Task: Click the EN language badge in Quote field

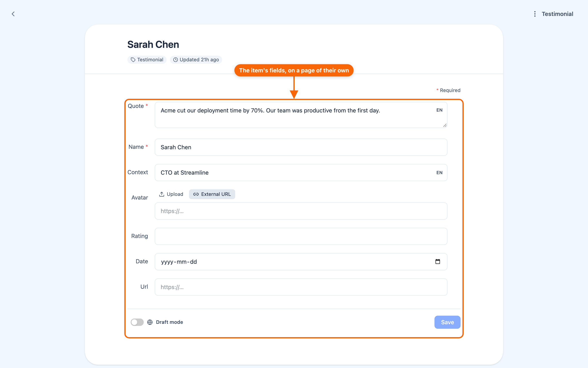Action: click(x=439, y=110)
